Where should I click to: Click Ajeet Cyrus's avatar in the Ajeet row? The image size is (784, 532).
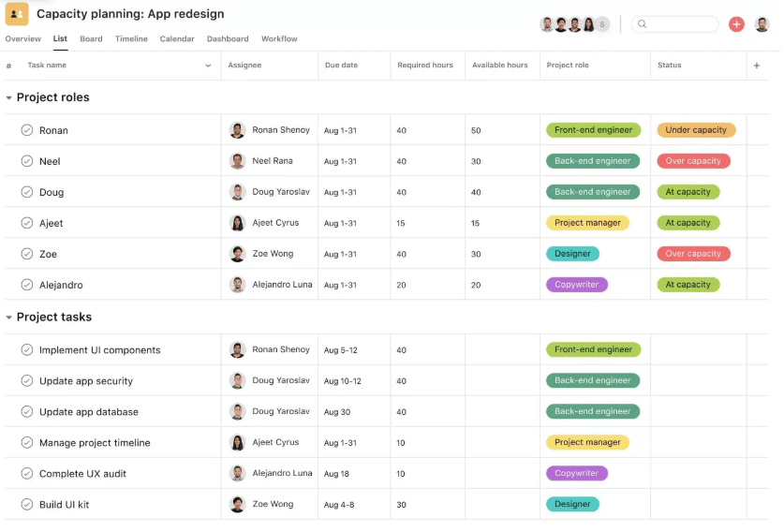click(237, 223)
